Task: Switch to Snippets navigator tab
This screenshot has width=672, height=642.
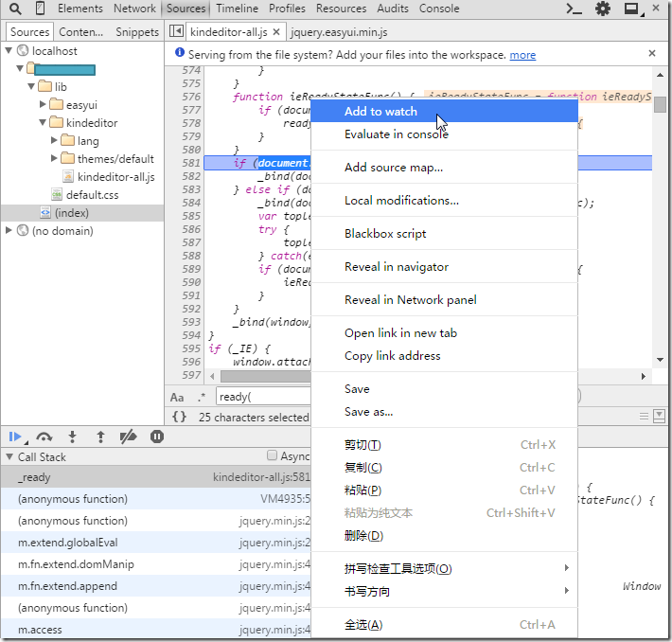Action: point(137,32)
